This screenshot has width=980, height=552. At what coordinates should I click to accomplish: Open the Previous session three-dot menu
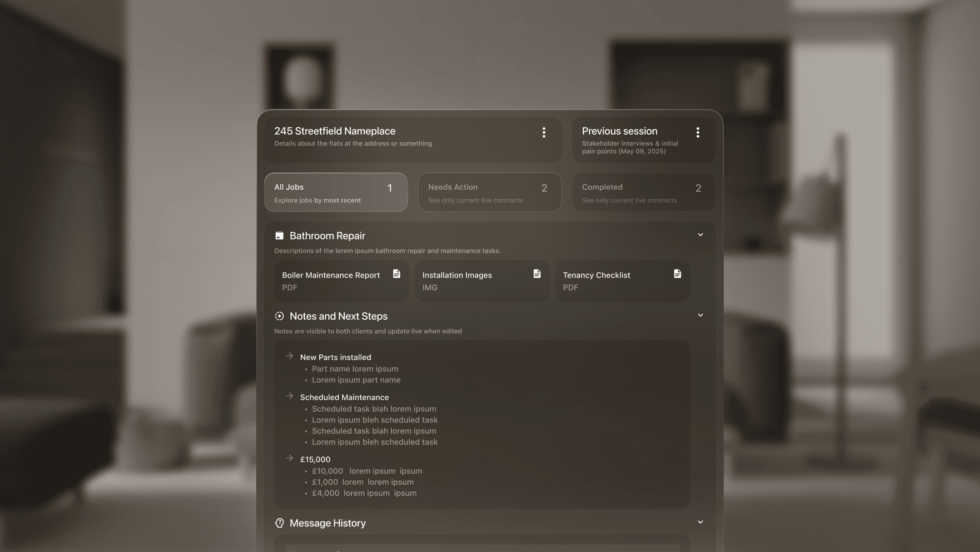tap(698, 132)
